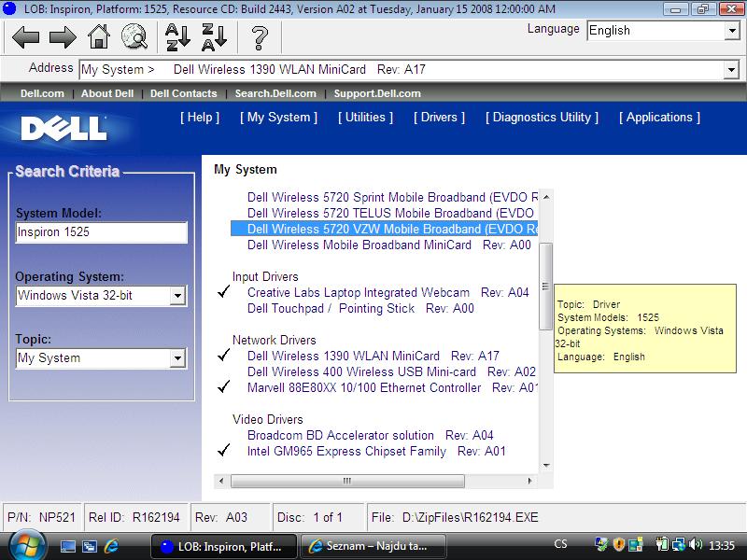Click checkmark beside Creative Labs Webcam
Image resolution: width=747 pixels, height=560 pixels.
tap(223, 291)
